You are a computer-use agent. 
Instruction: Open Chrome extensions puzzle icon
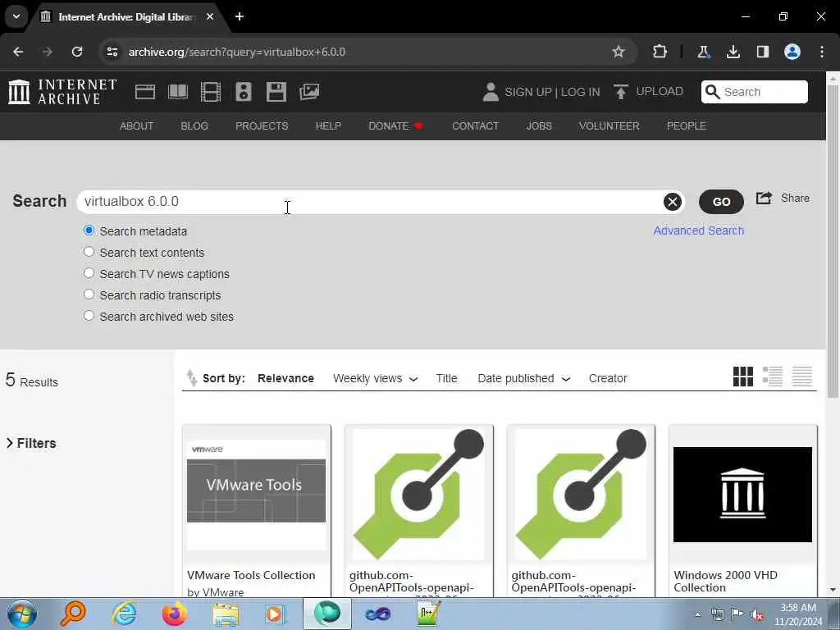click(x=660, y=52)
